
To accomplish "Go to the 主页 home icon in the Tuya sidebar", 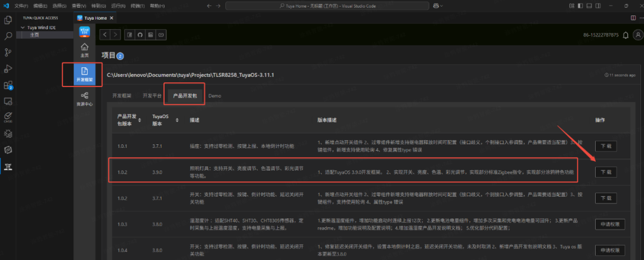I will click(84, 49).
